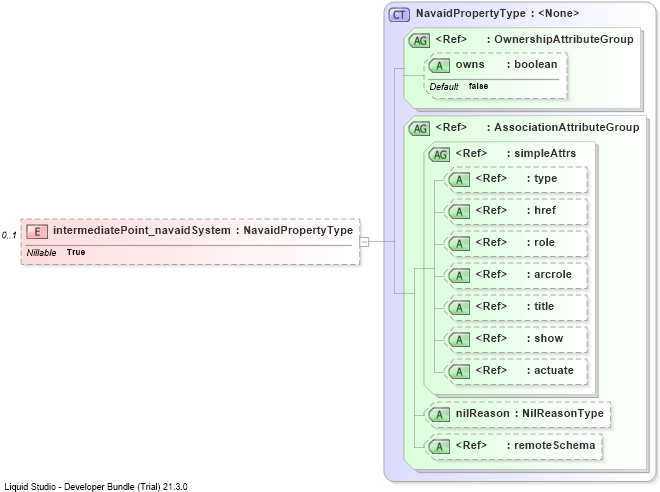Select the ': remoteSchema' label
The width and height of the screenshot is (660, 492).
tap(551, 445)
